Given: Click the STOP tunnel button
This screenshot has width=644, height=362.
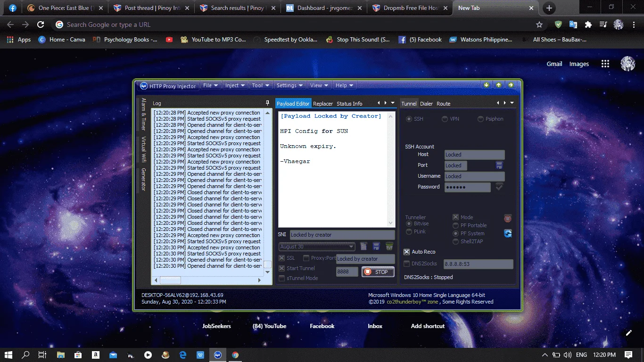Looking at the screenshot, I should pos(378,272).
